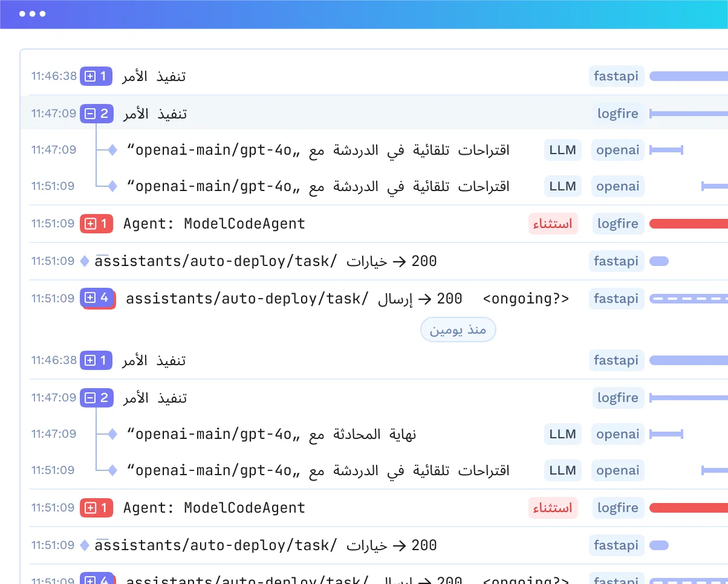The height and width of the screenshot is (584, 728).
Task: Click the duration bar of the lower 11:46:38 row
Action: click(689, 360)
